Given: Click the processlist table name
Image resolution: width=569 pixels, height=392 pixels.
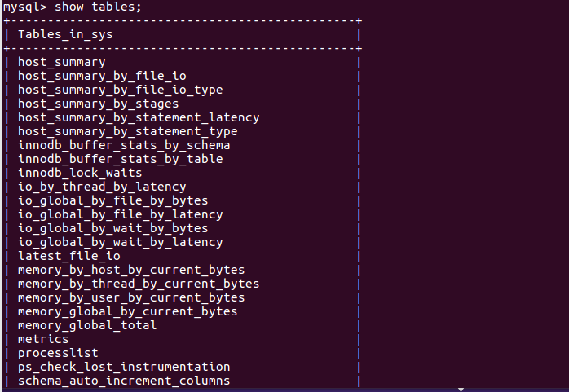Looking at the screenshot, I should (x=58, y=353).
